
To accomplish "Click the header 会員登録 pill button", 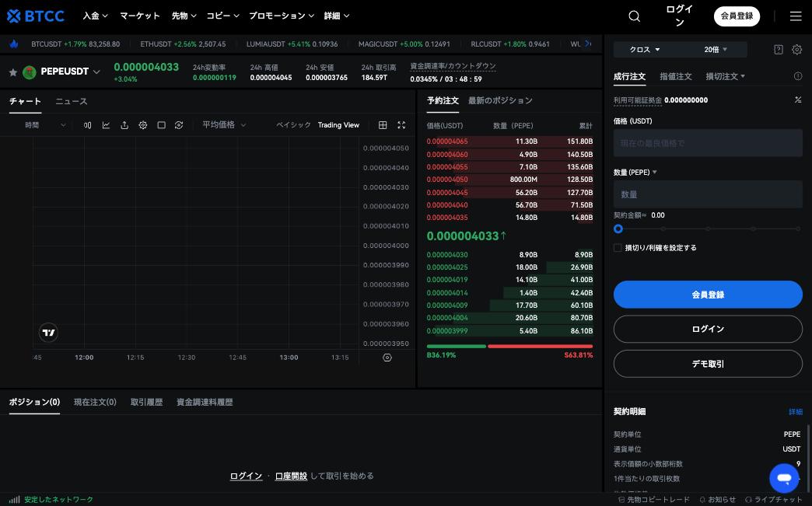I will pyautogui.click(x=737, y=16).
